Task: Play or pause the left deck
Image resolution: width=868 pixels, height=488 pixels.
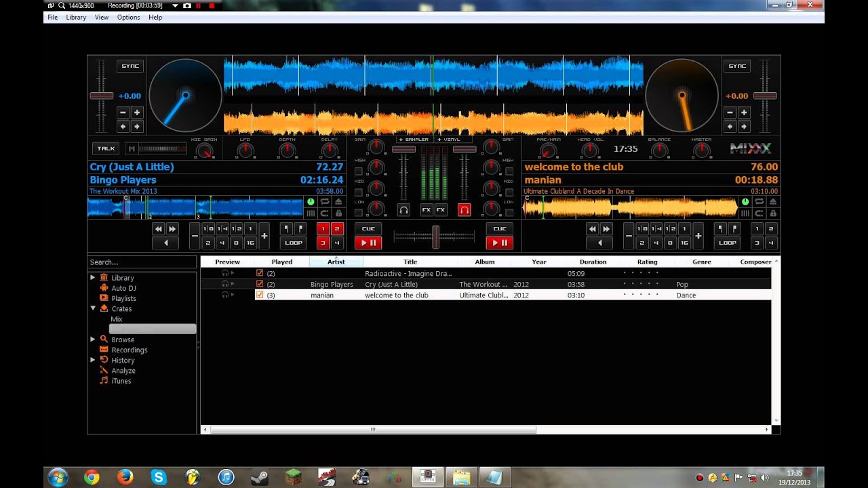Action: coord(368,243)
